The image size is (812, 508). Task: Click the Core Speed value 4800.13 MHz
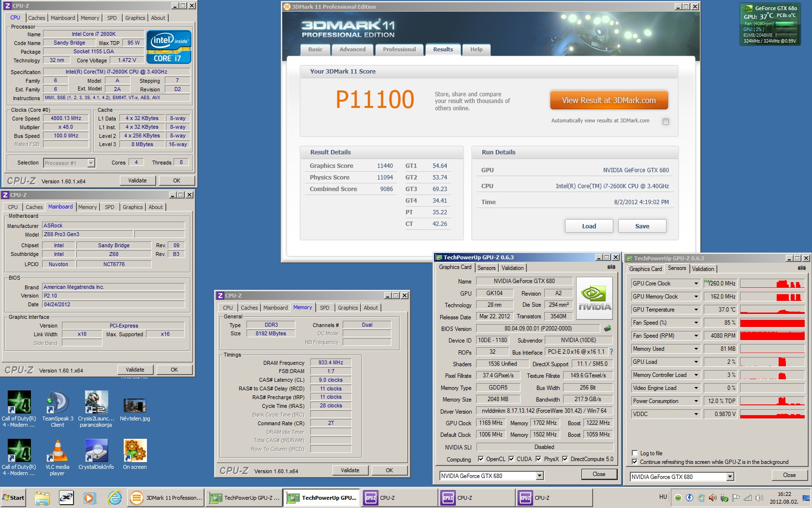coord(66,118)
